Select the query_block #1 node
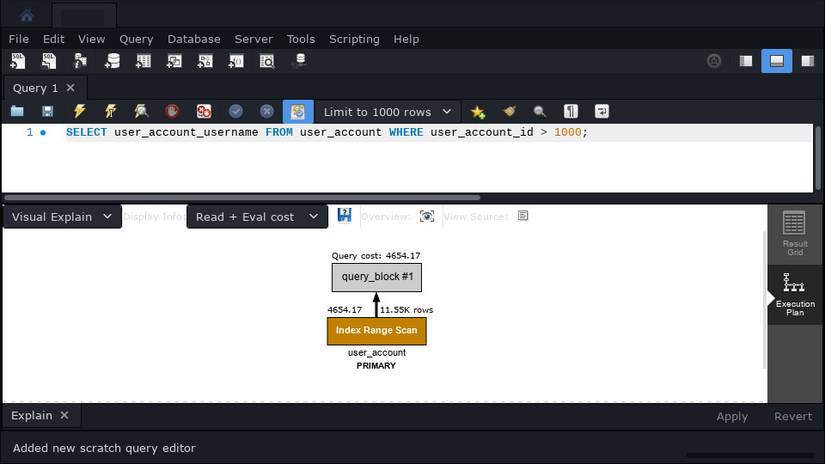825x464 pixels. pos(377,277)
